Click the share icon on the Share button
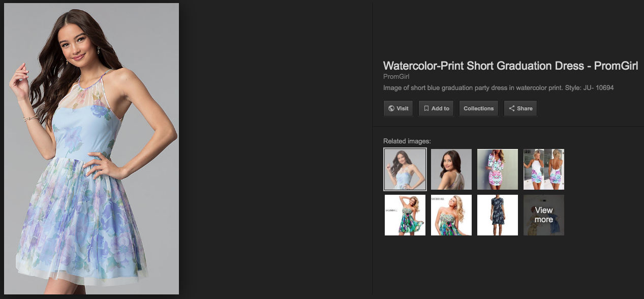 [x=512, y=108]
